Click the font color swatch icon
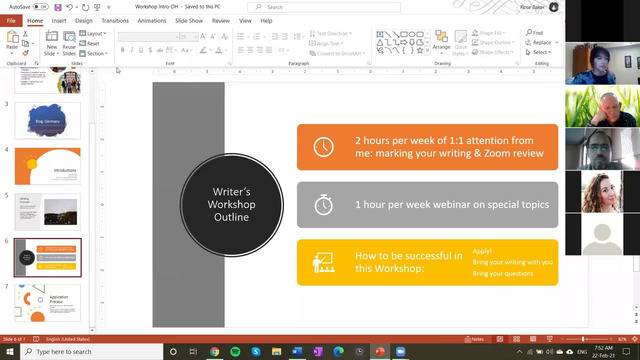640x360 pixels. [x=219, y=50]
